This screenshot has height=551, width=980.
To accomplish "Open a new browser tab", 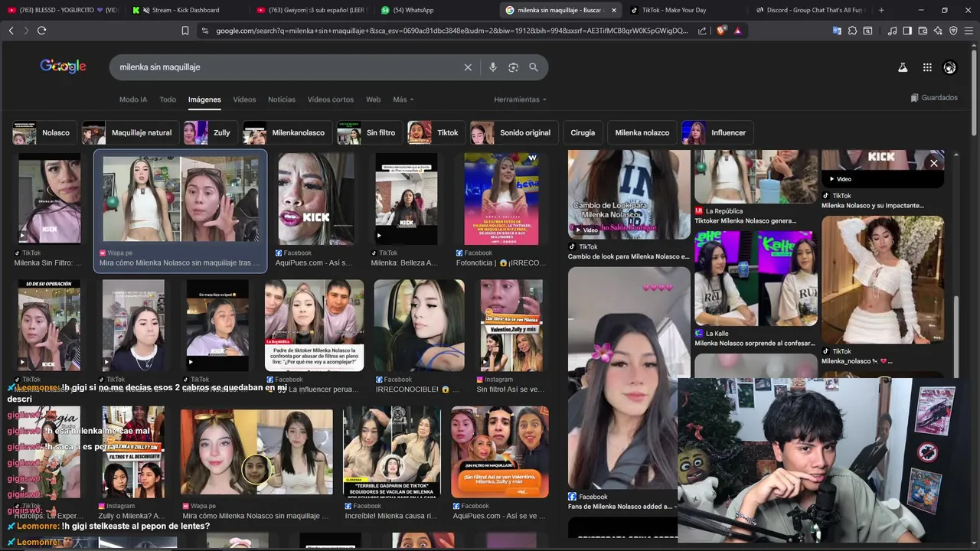I will point(881,10).
